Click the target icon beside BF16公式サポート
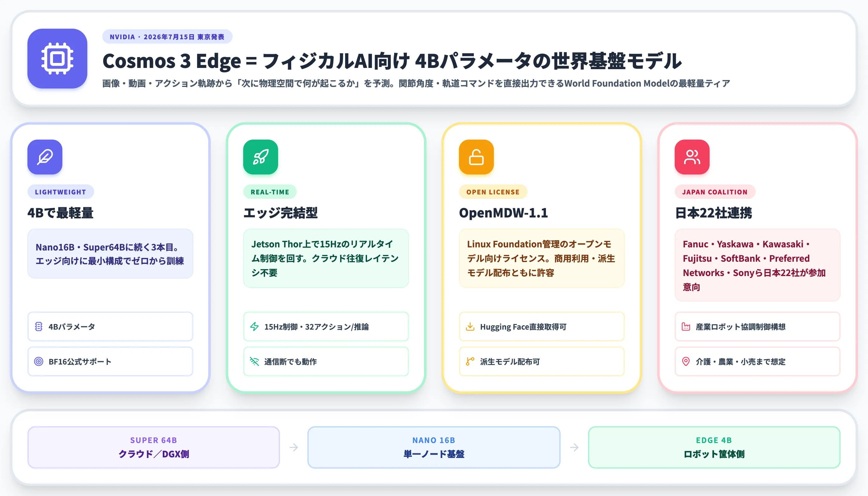Screen dimensions: 868x496 [39, 361]
